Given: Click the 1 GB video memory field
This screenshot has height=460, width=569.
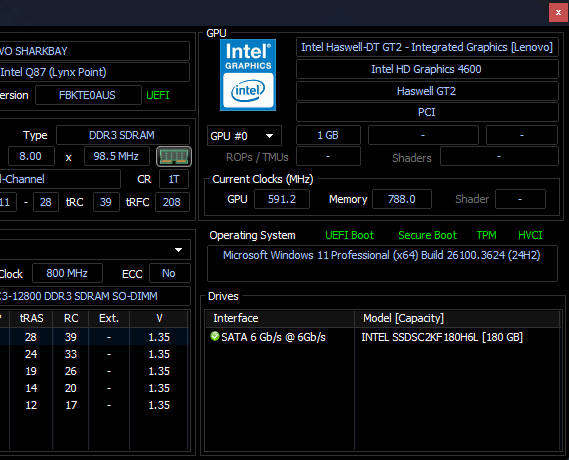Looking at the screenshot, I should (x=328, y=135).
